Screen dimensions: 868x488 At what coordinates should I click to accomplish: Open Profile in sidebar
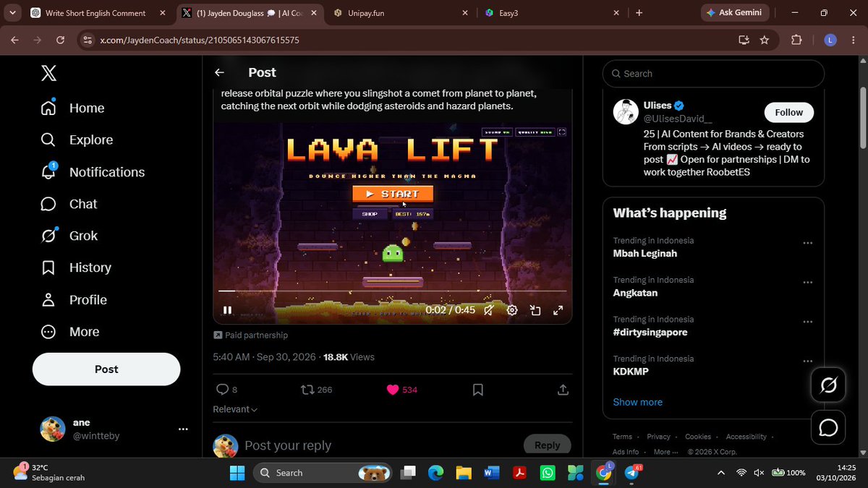click(x=74, y=299)
